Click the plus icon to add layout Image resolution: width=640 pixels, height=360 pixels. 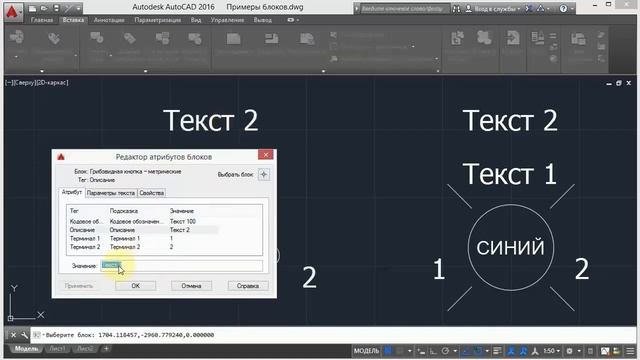click(106, 349)
